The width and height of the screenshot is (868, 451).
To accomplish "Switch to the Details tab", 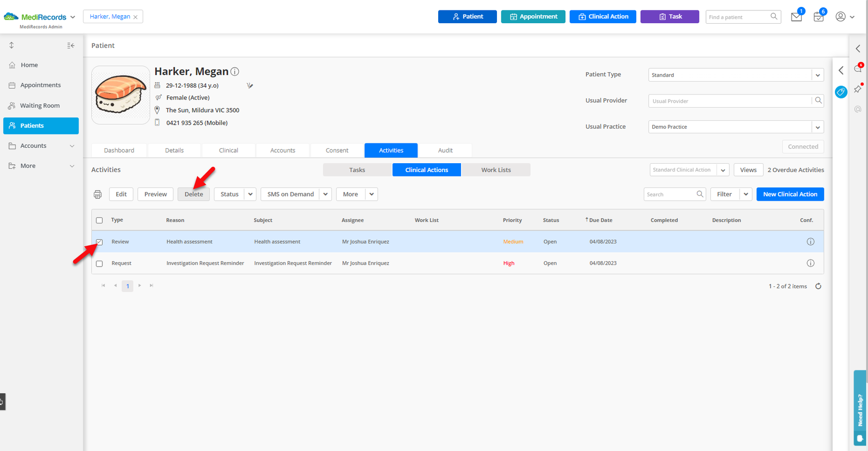I will point(174,150).
